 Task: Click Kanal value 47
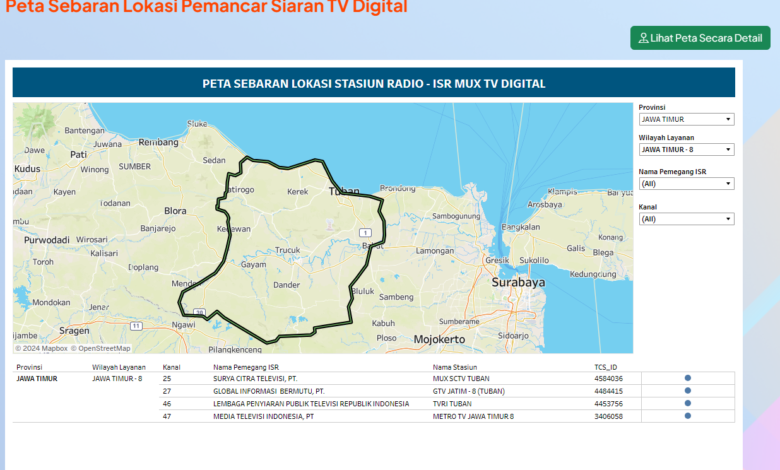(167, 416)
